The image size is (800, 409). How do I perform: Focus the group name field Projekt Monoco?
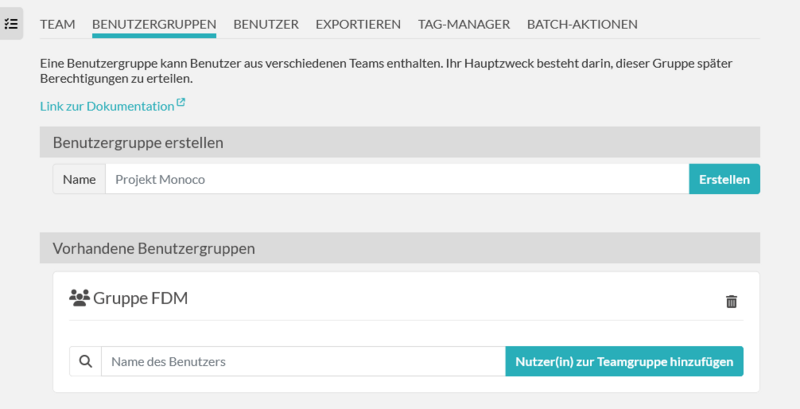coord(397,179)
